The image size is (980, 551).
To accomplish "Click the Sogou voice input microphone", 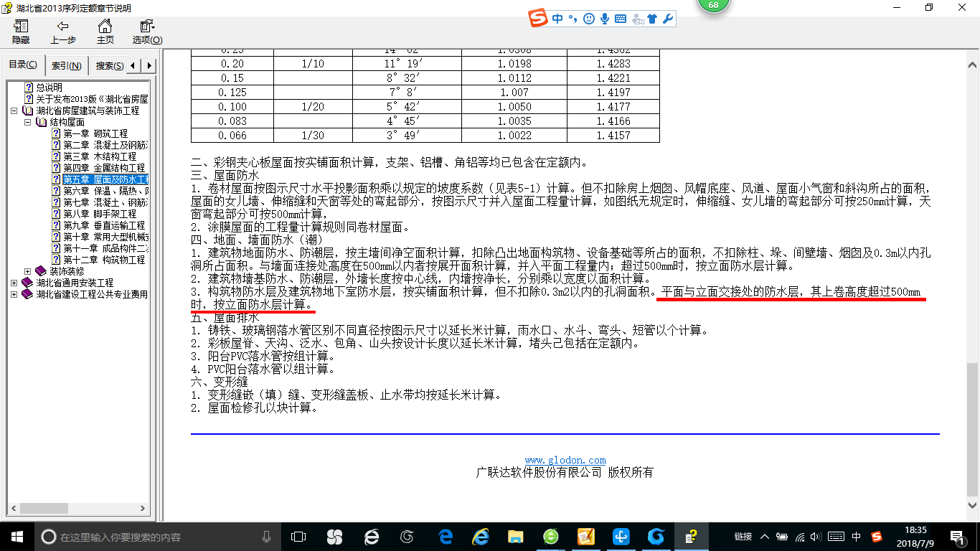I will tap(605, 19).
